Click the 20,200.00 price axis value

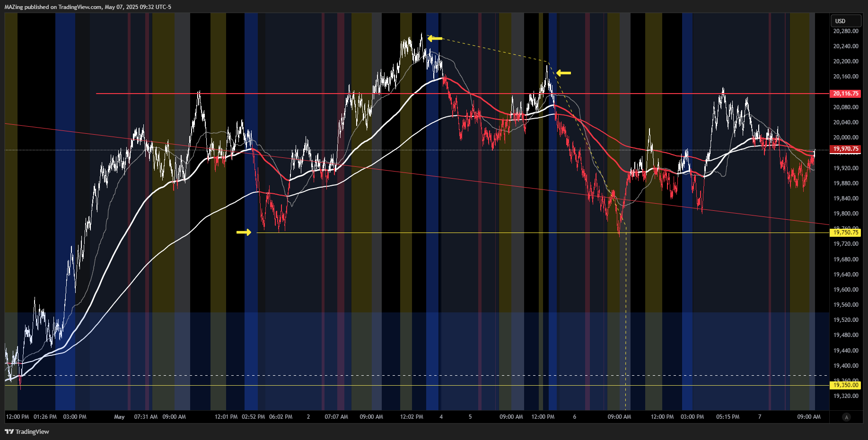point(846,61)
